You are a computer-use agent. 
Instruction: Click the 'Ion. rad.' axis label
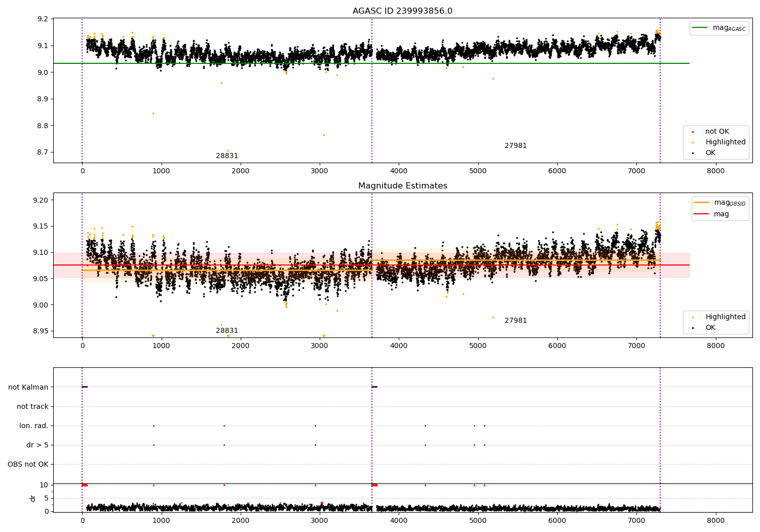[x=34, y=426]
